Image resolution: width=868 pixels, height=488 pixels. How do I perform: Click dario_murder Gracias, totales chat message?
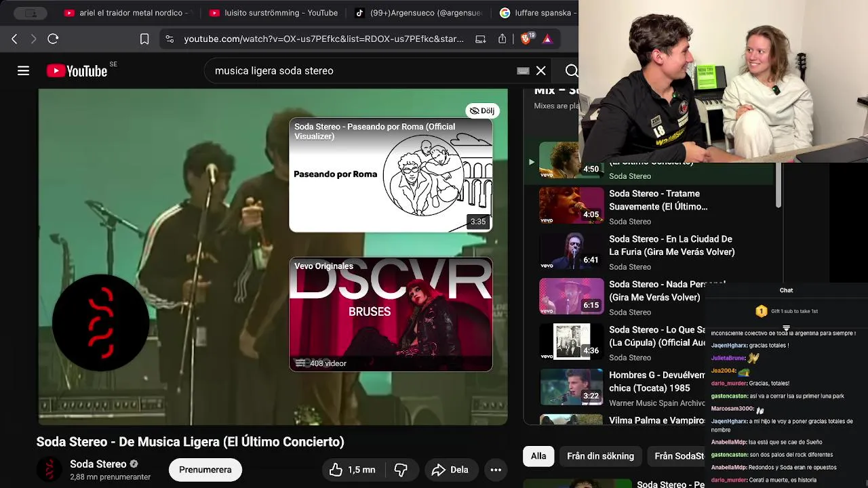click(x=750, y=384)
